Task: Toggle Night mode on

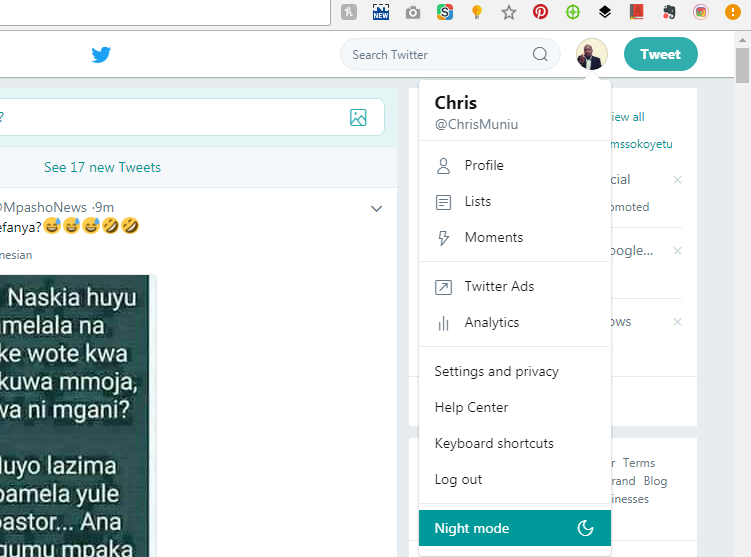Action: point(514,528)
